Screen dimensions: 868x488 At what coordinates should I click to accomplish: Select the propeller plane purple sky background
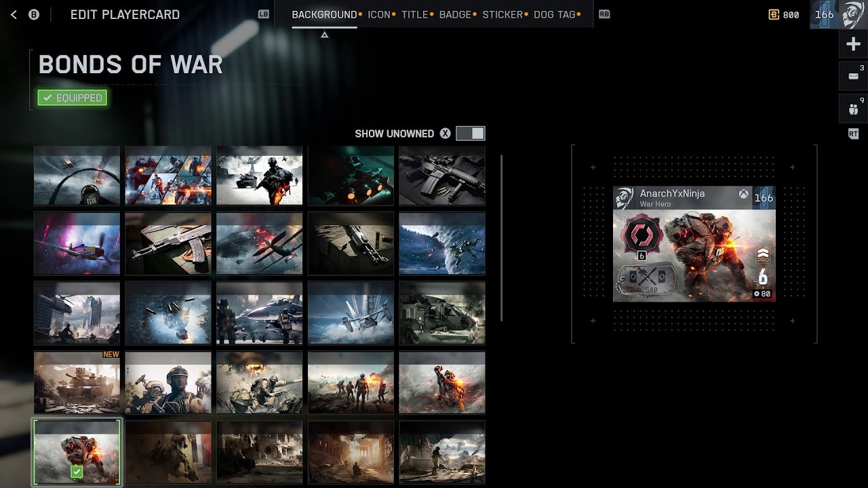[x=77, y=243]
